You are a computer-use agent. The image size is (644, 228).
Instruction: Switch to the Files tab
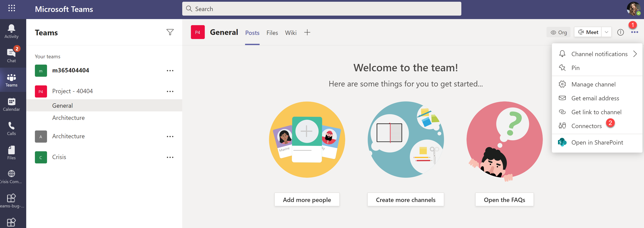point(272,33)
